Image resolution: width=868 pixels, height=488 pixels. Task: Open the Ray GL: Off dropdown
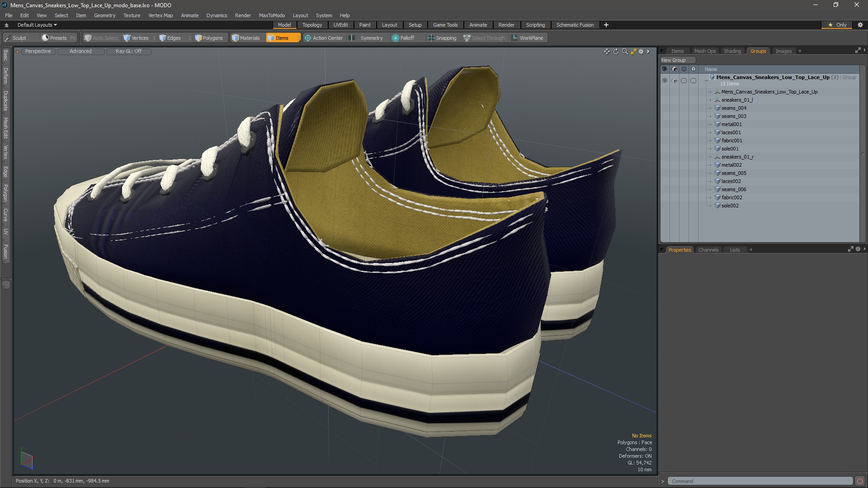[x=128, y=52]
